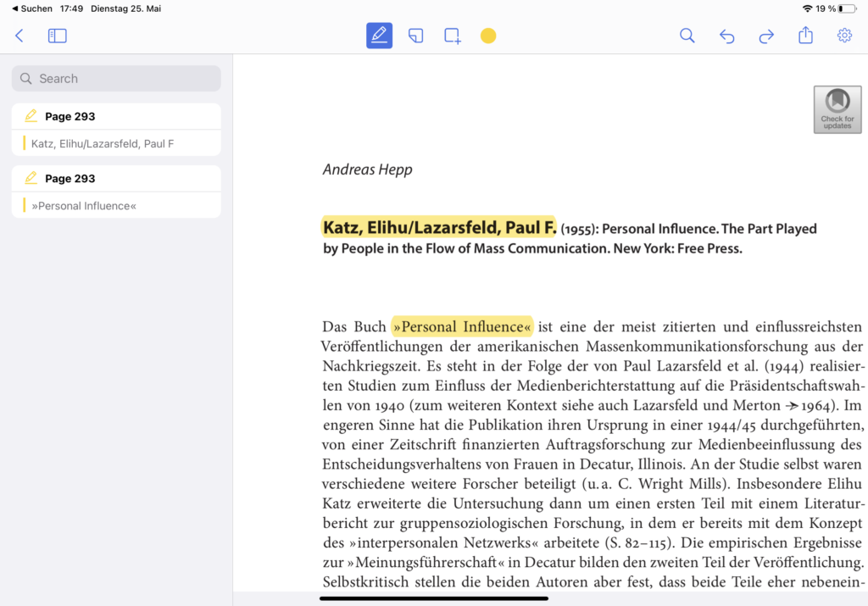This screenshot has width=868, height=606.
Task: Open the share sheet
Action: click(805, 36)
